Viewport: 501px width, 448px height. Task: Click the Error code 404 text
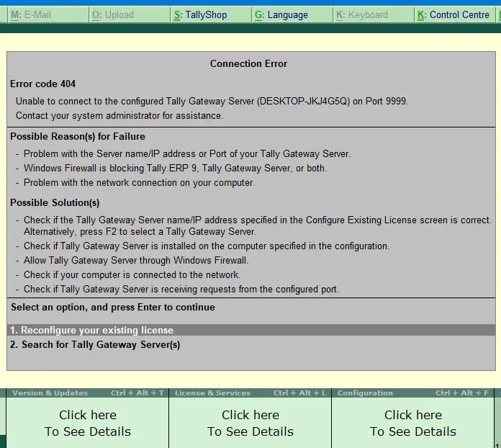point(42,84)
